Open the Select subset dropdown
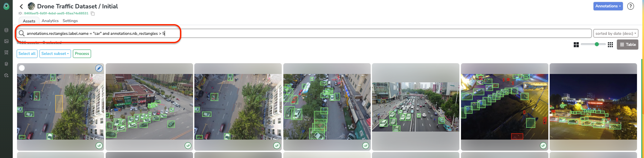The height and width of the screenshot is (158, 644). 55,54
